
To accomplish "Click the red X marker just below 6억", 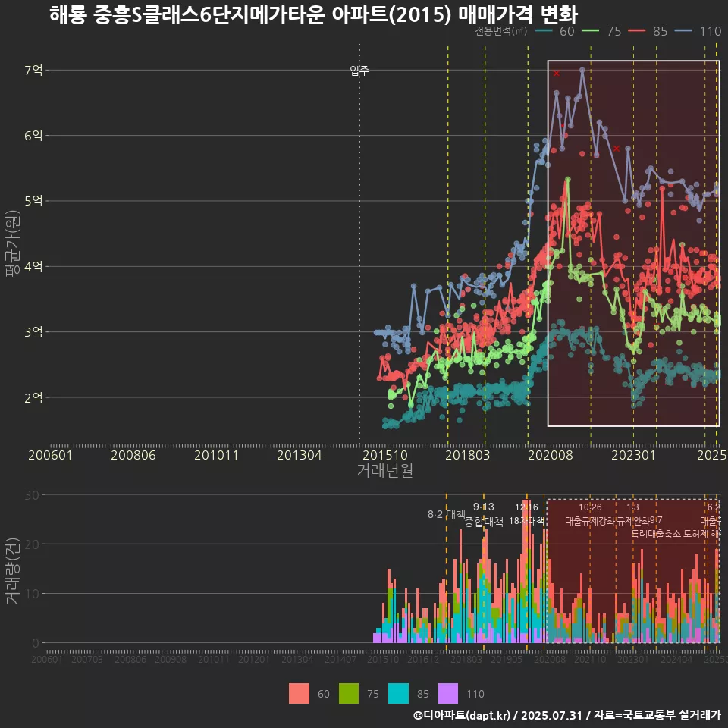I will (616, 149).
